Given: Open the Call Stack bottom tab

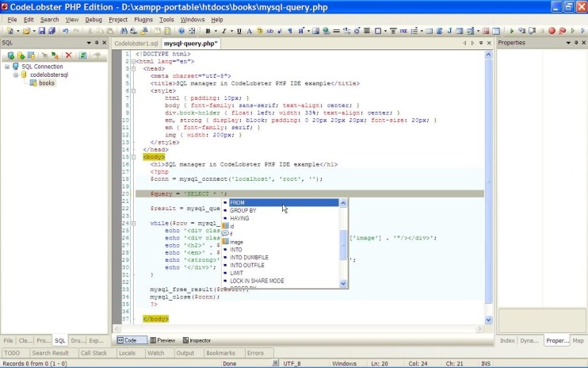Looking at the screenshot, I should click(94, 353).
